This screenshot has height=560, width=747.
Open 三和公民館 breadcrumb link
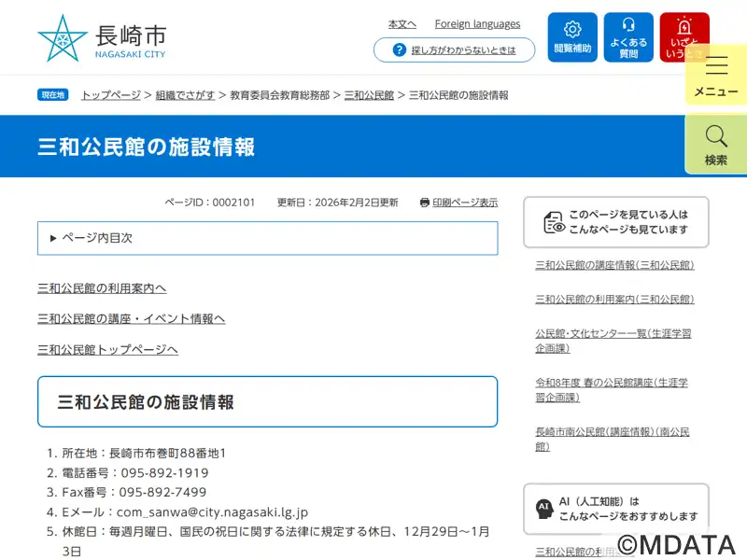coord(369,95)
